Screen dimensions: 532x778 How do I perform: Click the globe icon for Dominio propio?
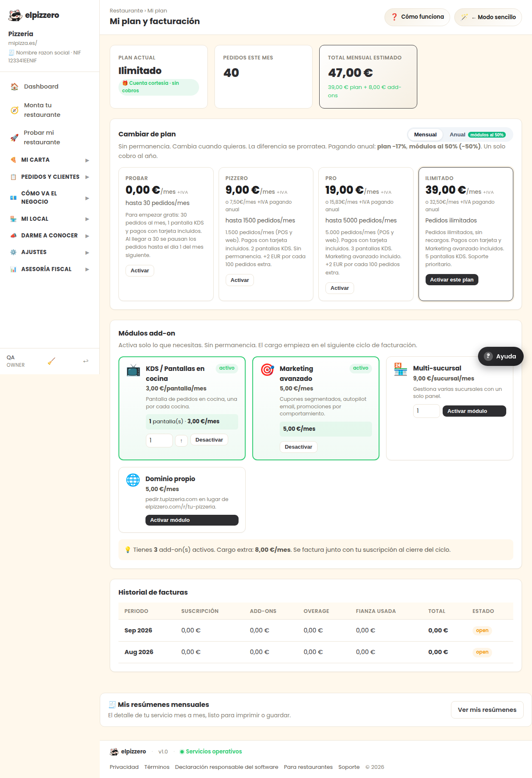pyautogui.click(x=133, y=480)
